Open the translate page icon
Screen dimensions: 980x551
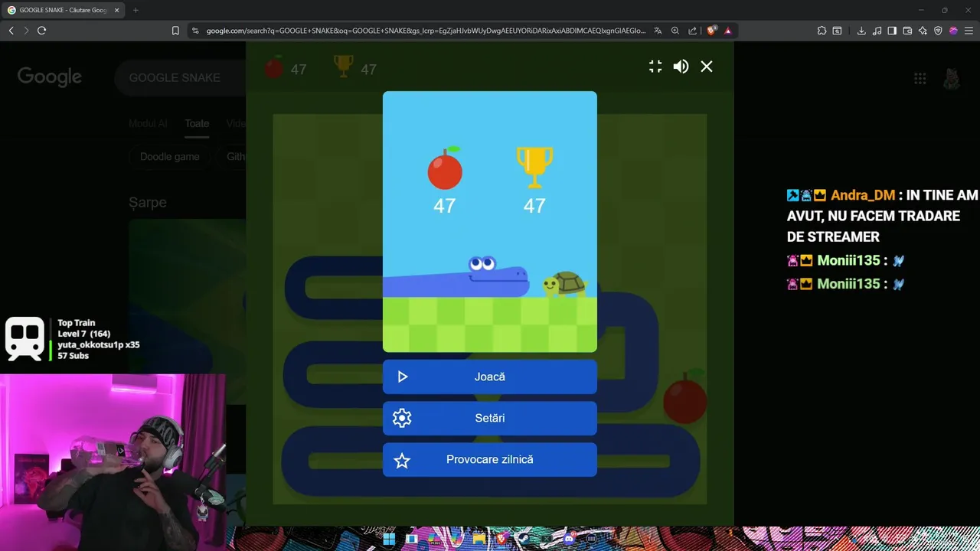658,31
